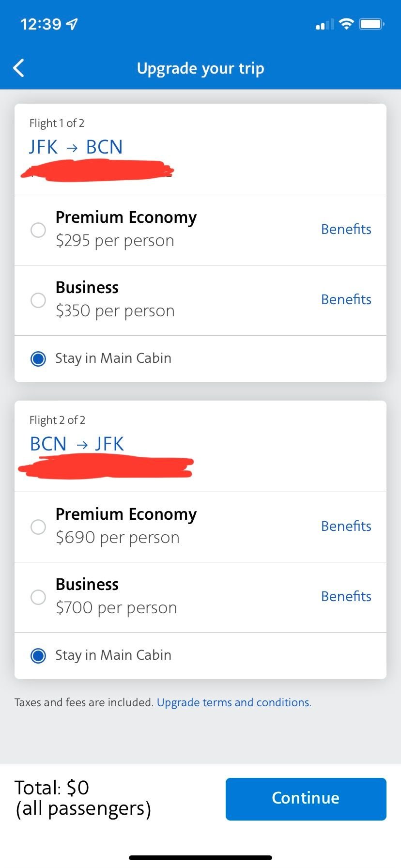View Benefits for $690 Premium Economy
Image resolution: width=401 pixels, height=868 pixels.
click(x=346, y=526)
